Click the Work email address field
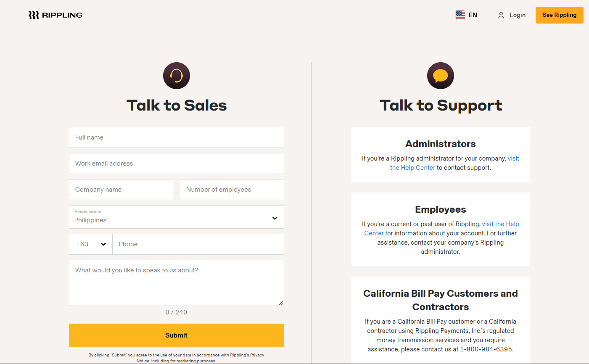 177,164
